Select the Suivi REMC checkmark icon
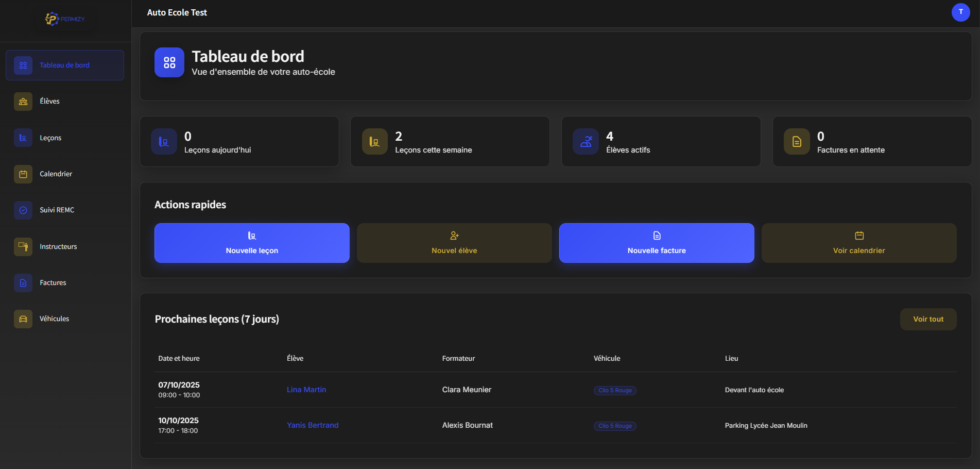This screenshot has width=980, height=469. pyautogui.click(x=23, y=210)
